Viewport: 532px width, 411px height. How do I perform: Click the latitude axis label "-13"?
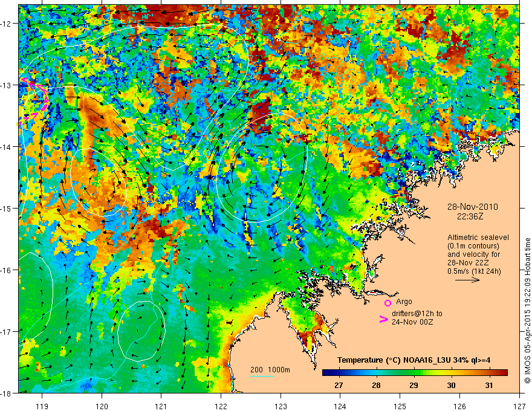pos(6,85)
